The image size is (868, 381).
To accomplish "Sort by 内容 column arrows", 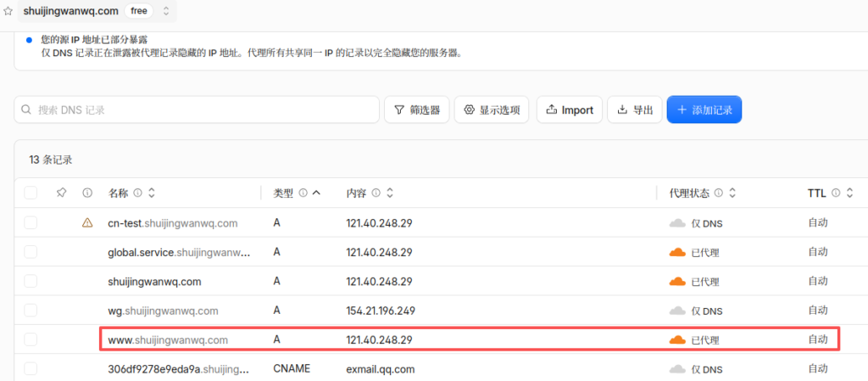I will (389, 193).
